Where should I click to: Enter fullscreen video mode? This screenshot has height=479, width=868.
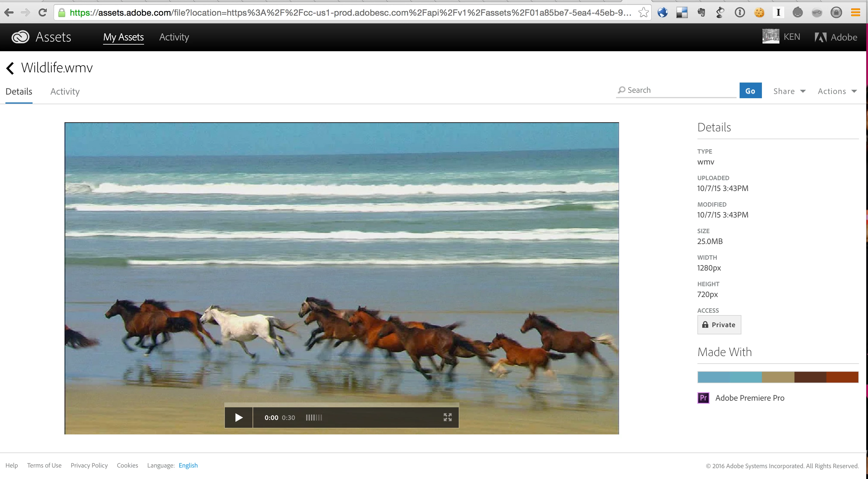[x=448, y=418]
